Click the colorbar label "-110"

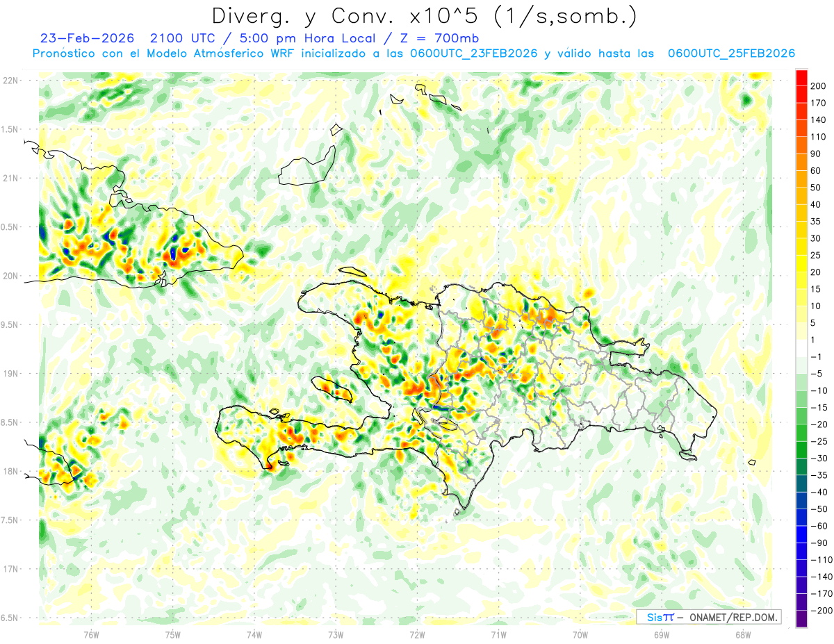(821, 559)
